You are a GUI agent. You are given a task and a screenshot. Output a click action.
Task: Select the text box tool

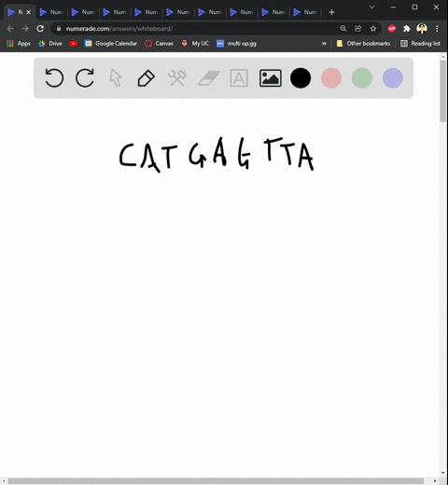239,77
